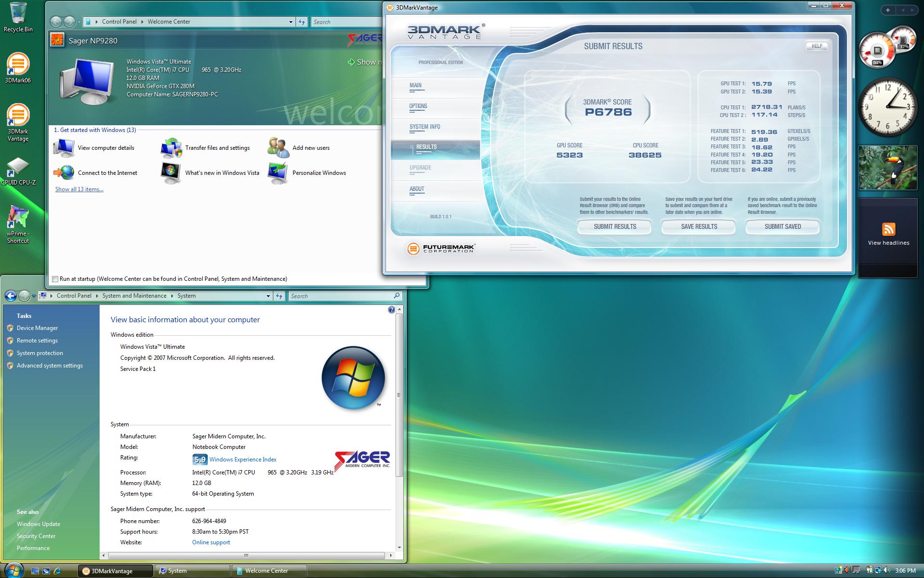Click the Show Desktop quick launch icon
Image resolution: width=924 pixels, height=578 pixels.
[x=35, y=571]
